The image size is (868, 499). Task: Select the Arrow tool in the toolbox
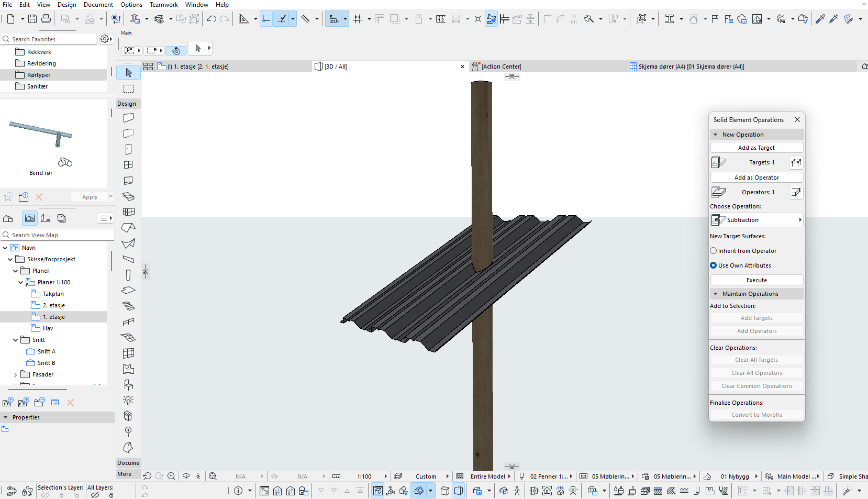click(128, 72)
